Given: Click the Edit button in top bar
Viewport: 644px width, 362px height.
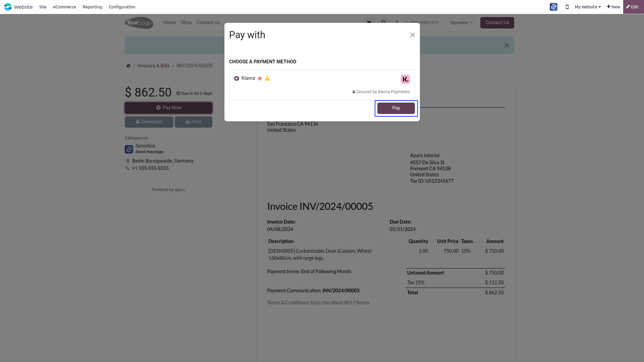Looking at the screenshot, I should pos(633,7).
